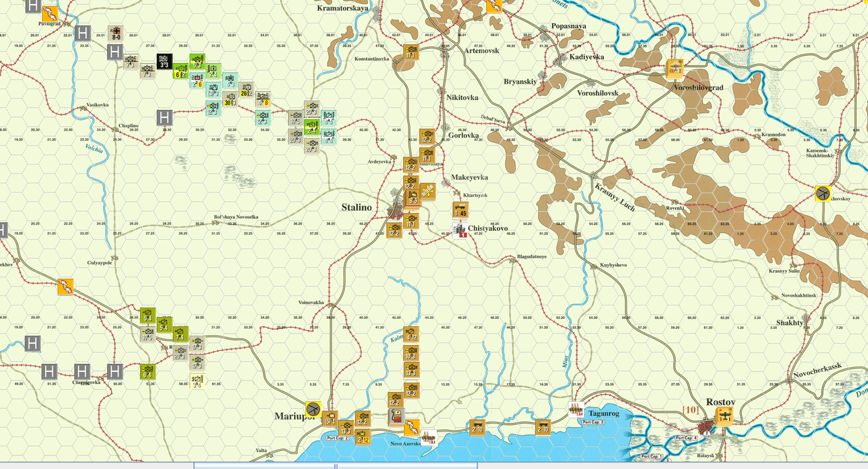This screenshot has height=469, width=868.
Task: Select the H marker south-east of Chaplino
Action: (x=164, y=118)
